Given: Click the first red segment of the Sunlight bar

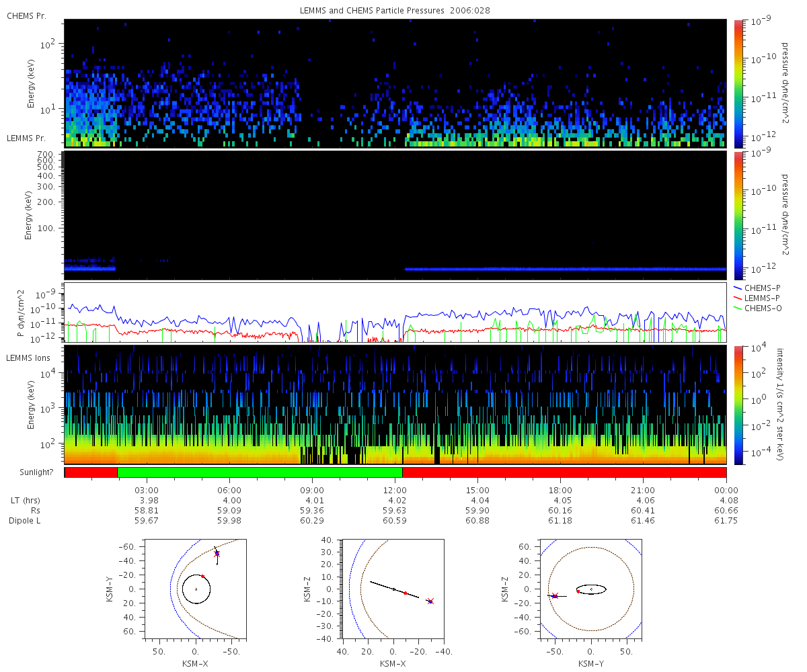Looking at the screenshot, I should tap(91, 472).
